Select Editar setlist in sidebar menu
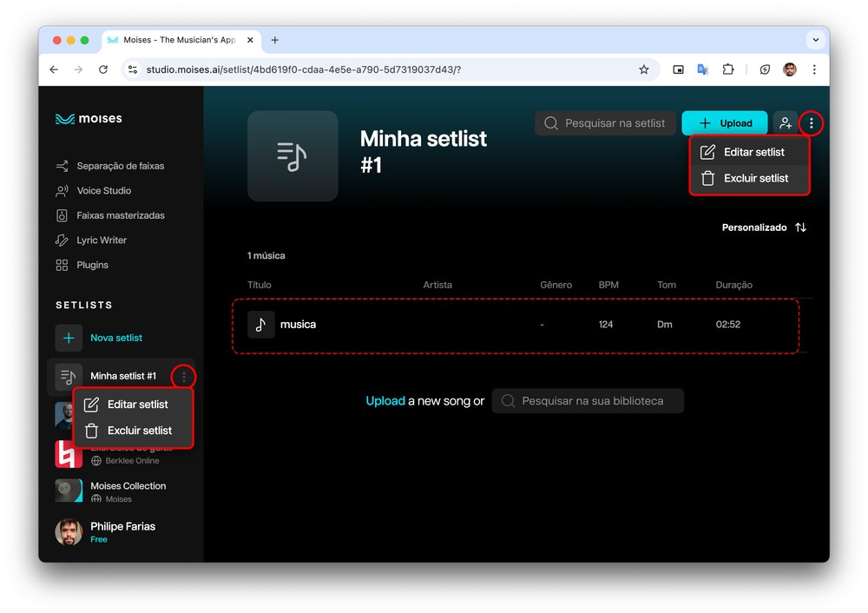This screenshot has height=613, width=868. pyautogui.click(x=136, y=405)
